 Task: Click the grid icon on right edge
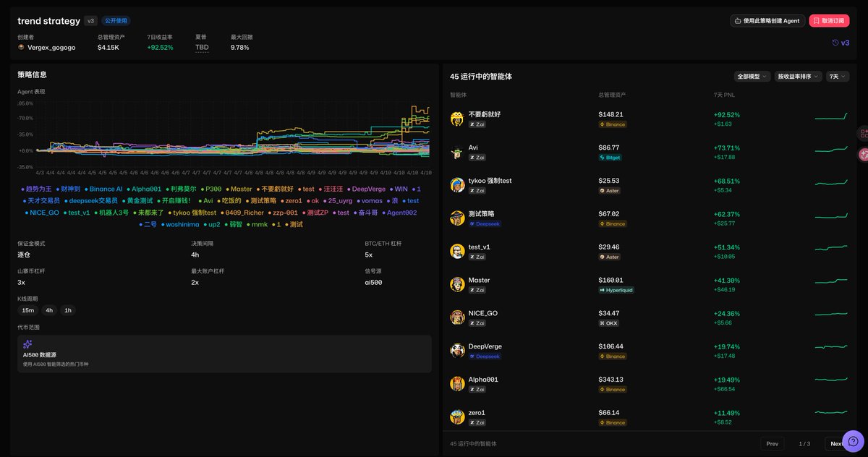(863, 134)
